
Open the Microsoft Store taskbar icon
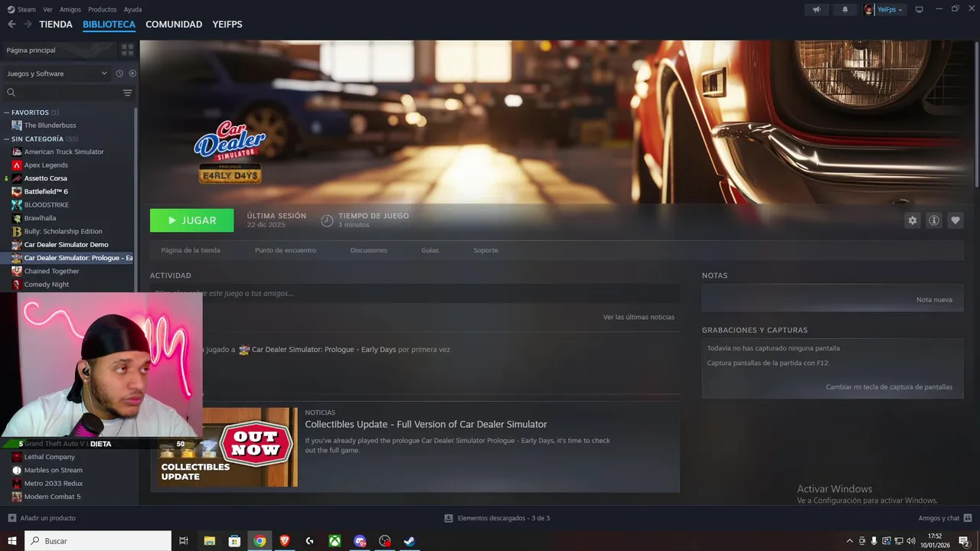coord(234,541)
